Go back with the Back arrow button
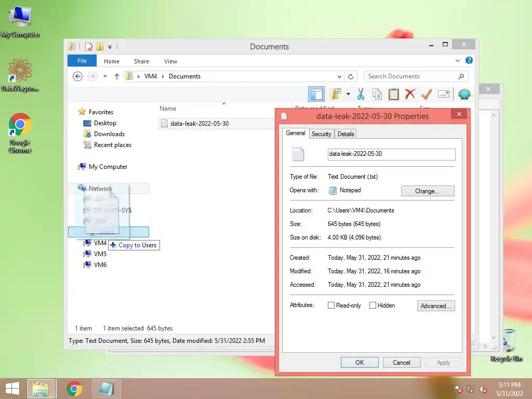 click(78, 76)
